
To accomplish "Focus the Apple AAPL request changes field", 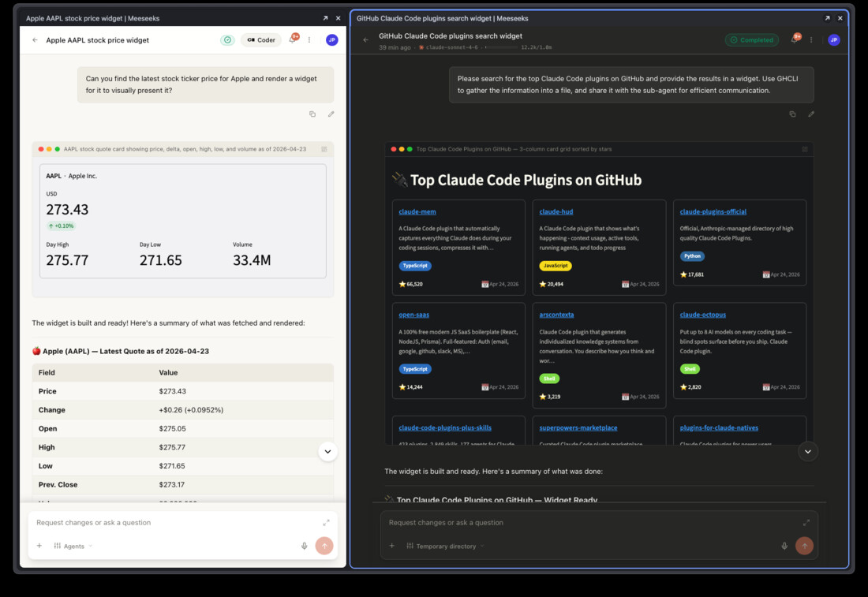I will click(x=177, y=522).
